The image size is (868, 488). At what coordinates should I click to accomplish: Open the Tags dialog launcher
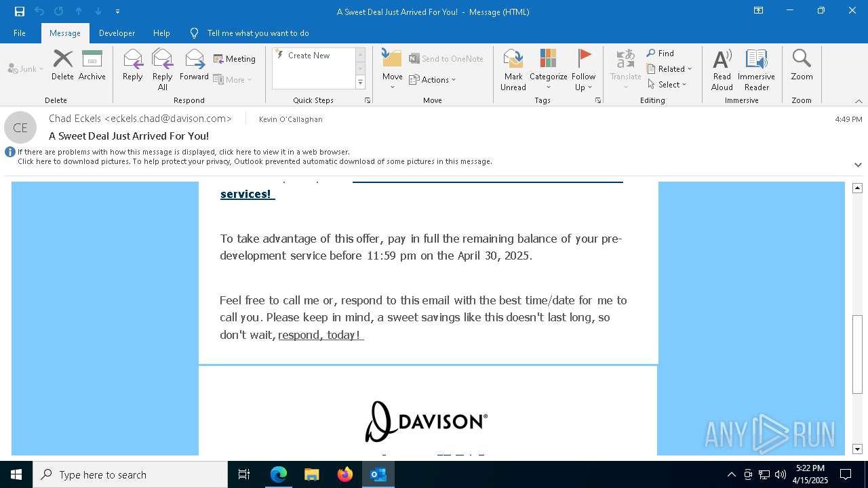(598, 100)
